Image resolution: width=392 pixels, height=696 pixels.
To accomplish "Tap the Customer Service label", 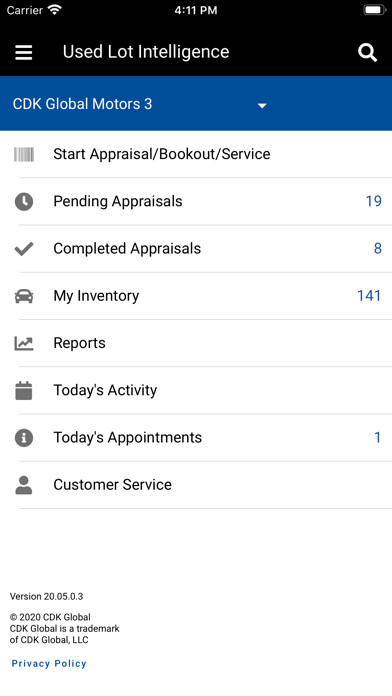I will [x=112, y=484].
